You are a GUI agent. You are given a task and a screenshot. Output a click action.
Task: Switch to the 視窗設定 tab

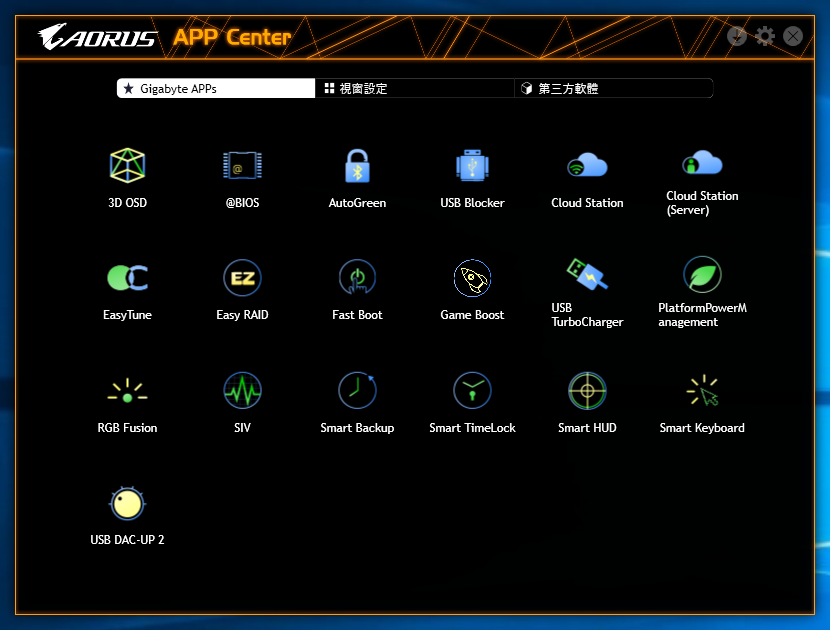[x=414, y=88]
